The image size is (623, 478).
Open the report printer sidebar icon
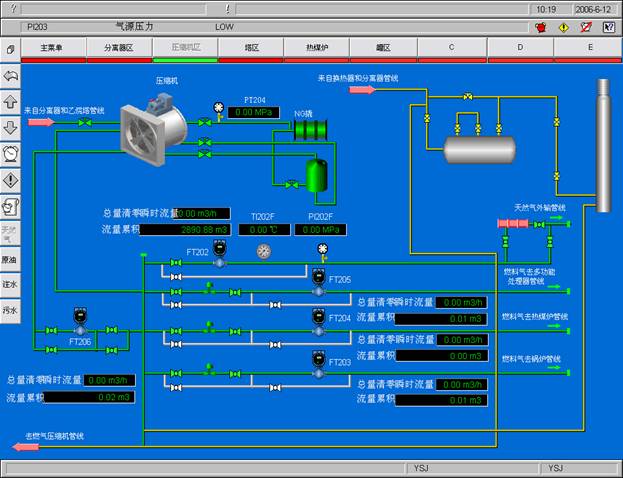click(x=10, y=207)
